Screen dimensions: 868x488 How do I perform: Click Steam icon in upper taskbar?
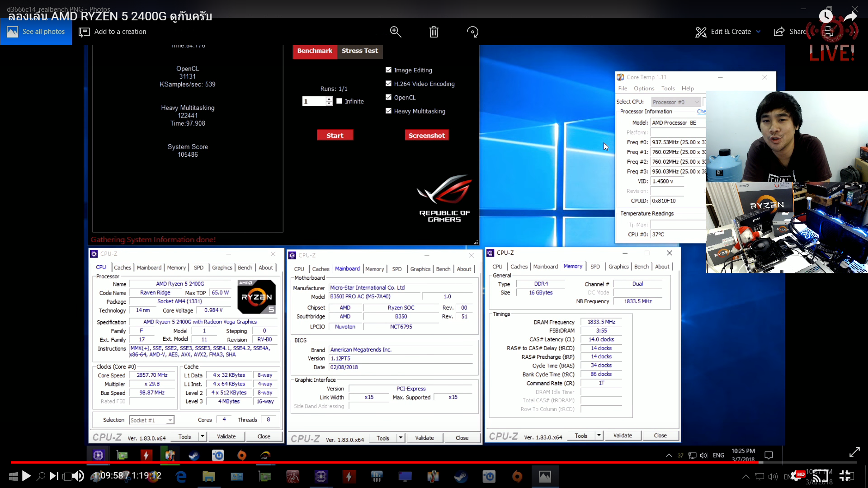pyautogui.click(x=193, y=455)
